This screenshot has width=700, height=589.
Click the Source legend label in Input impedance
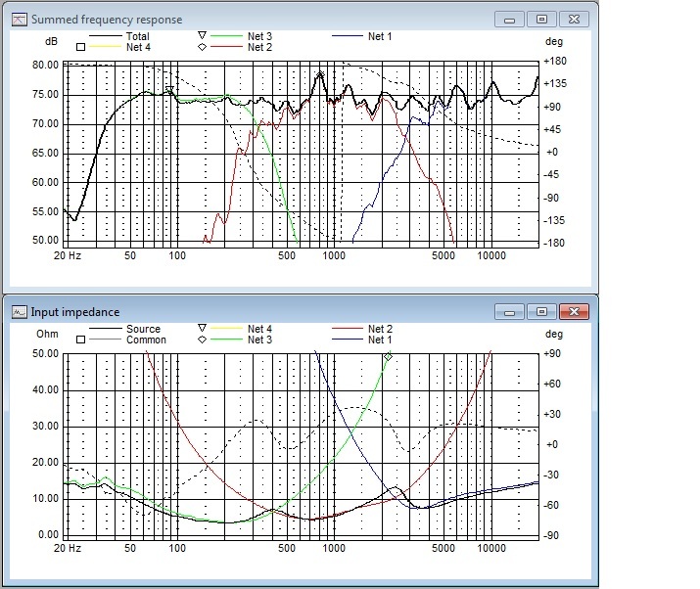point(143,329)
